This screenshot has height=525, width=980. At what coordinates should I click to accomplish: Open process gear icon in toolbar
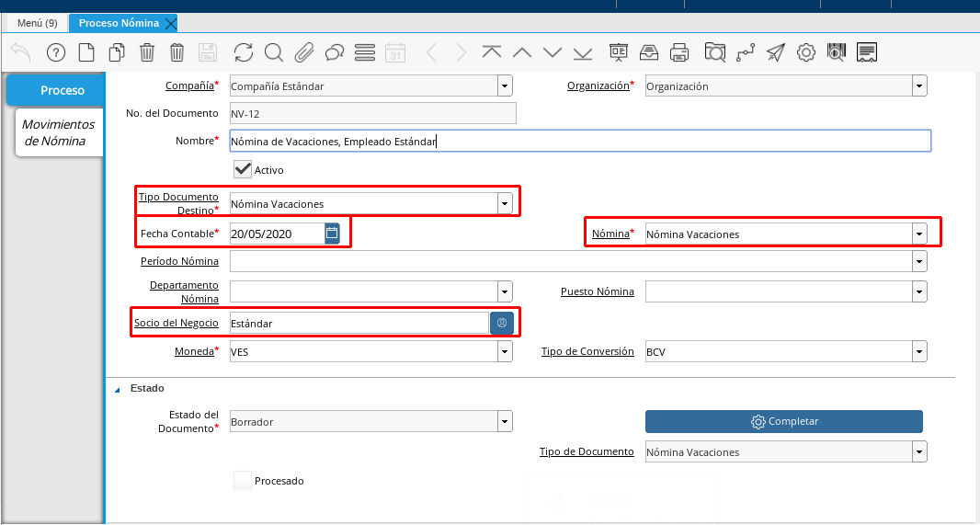[805, 52]
